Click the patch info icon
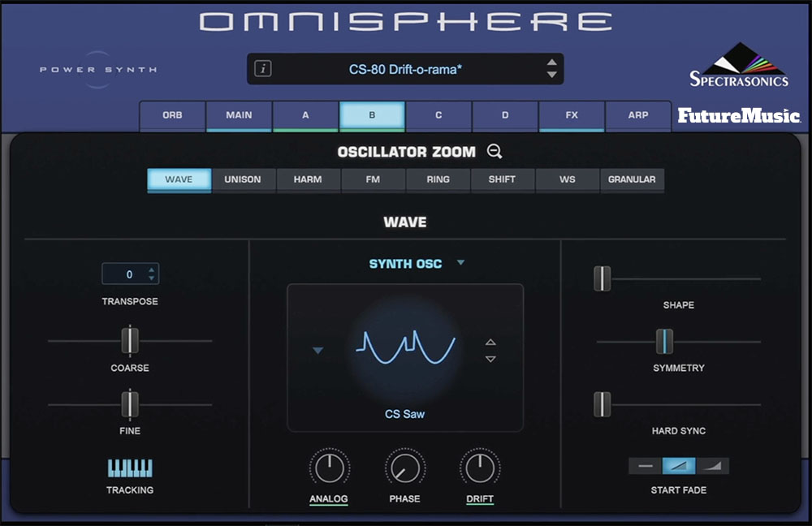Image resolution: width=812 pixels, height=526 pixels. [x=263, y=68]
